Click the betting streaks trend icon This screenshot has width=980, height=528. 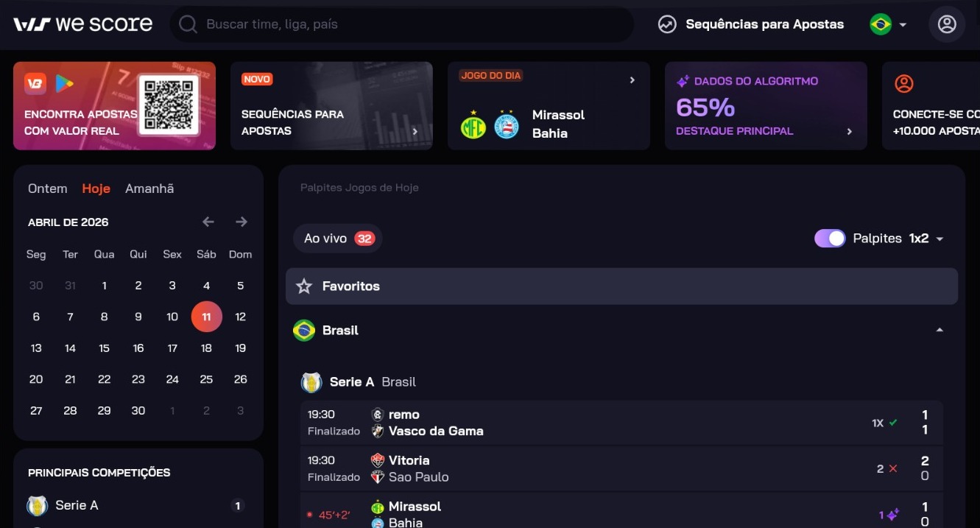667,24
